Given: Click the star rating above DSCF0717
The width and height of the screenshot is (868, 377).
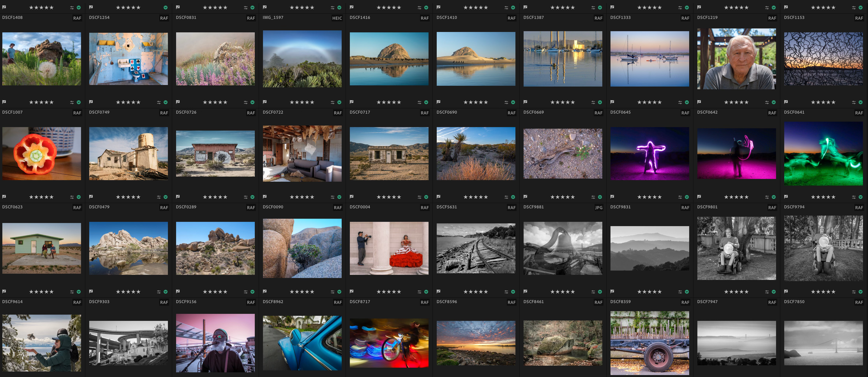Looking at the screenshot, I should tap(389, 102).
